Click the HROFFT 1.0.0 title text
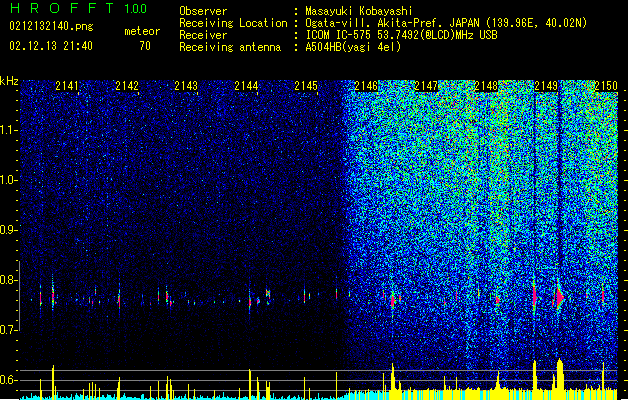 pyautogui.click(x=79, y=8)
